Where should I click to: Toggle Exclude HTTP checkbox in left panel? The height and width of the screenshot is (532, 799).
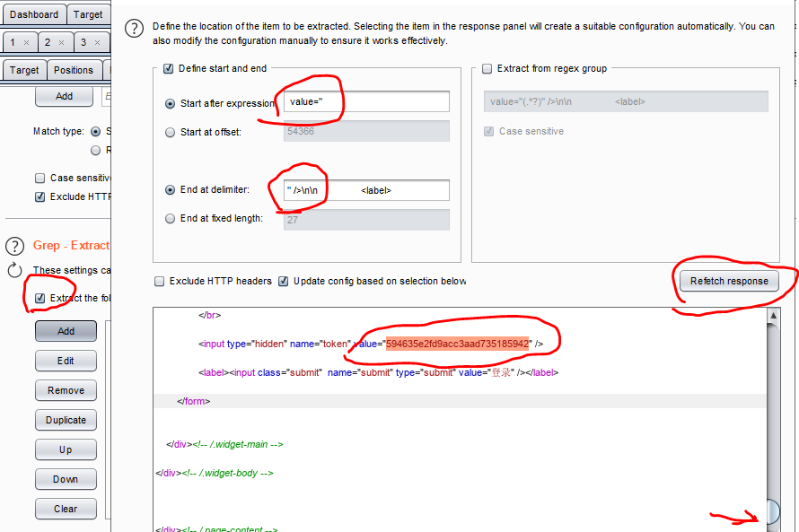click(40, 196)
